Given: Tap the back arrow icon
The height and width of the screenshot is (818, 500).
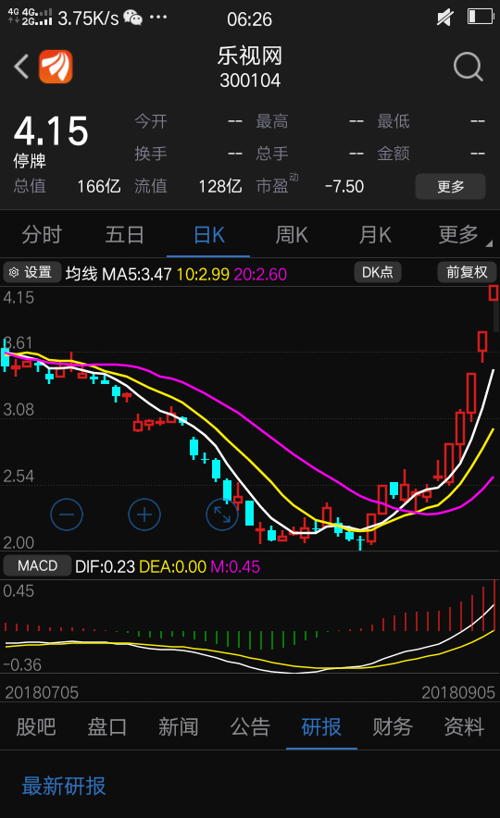Looking at the screenshot, I should pyautogui.click(x=21, y=67).
